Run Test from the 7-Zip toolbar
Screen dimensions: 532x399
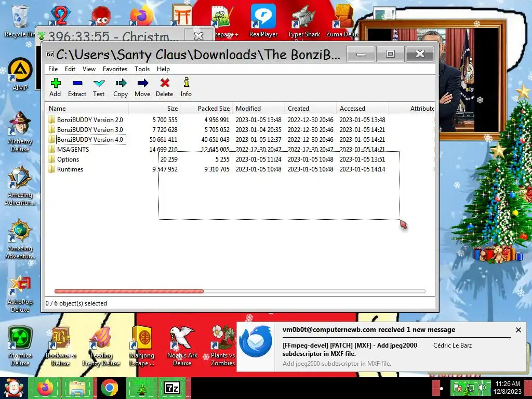coord(99,87)
